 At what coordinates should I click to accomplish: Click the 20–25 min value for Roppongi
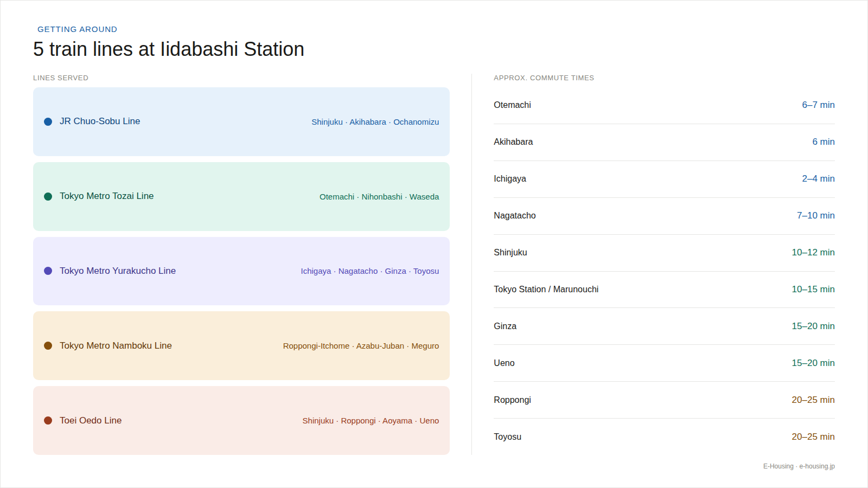813,400
